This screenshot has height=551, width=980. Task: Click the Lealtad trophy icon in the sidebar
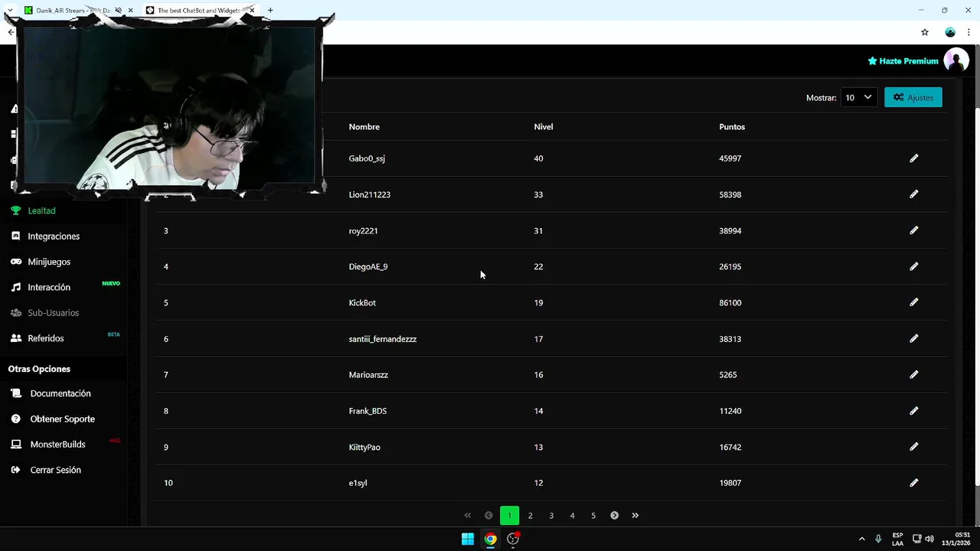click(15, 210)
